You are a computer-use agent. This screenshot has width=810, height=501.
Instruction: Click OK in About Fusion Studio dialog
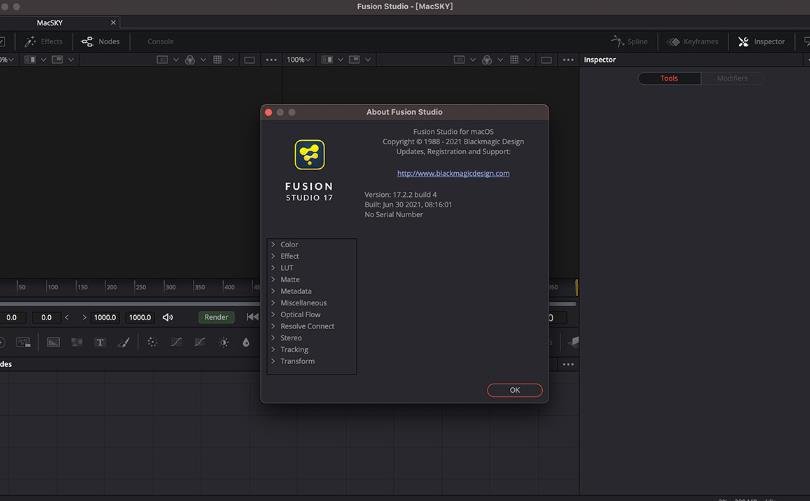[x=515, y=390]
